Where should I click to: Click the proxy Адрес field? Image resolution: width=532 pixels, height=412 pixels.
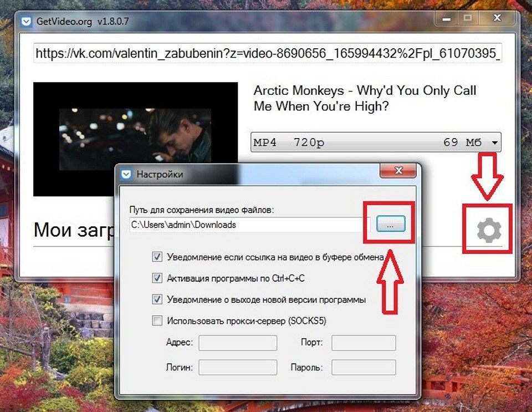coord(238,343)
